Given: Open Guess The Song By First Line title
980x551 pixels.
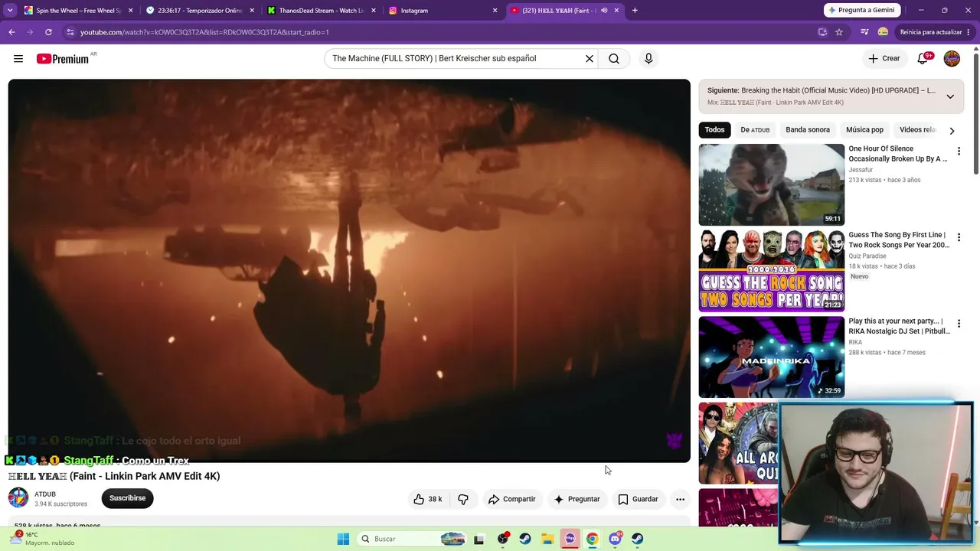Looking at the screenshot, I should 899,240.
